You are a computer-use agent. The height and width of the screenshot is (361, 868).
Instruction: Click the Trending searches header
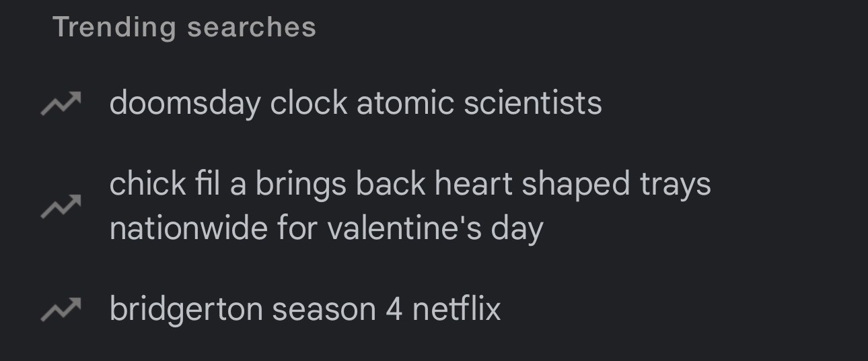[x=184, y=28]
